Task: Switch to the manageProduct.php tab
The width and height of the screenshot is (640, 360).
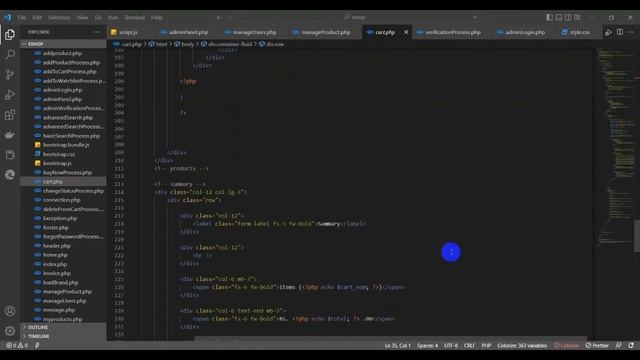Action: tap(325, 32)
